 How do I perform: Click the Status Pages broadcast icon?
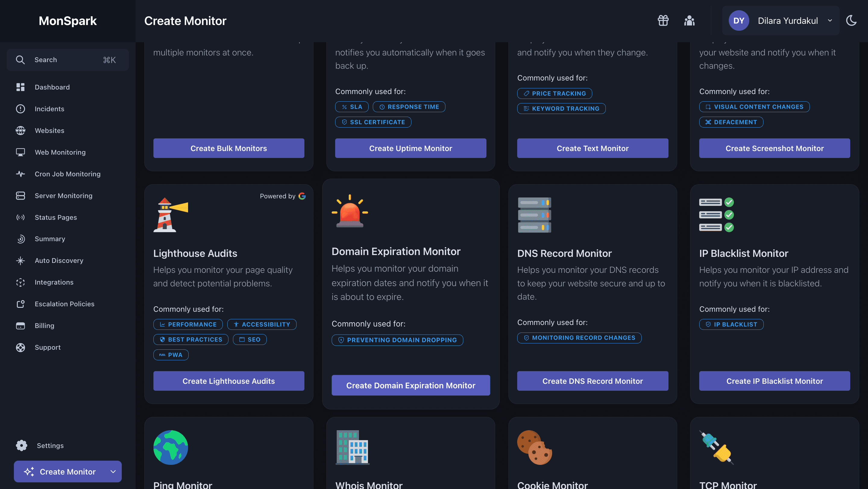pos(20,217)
